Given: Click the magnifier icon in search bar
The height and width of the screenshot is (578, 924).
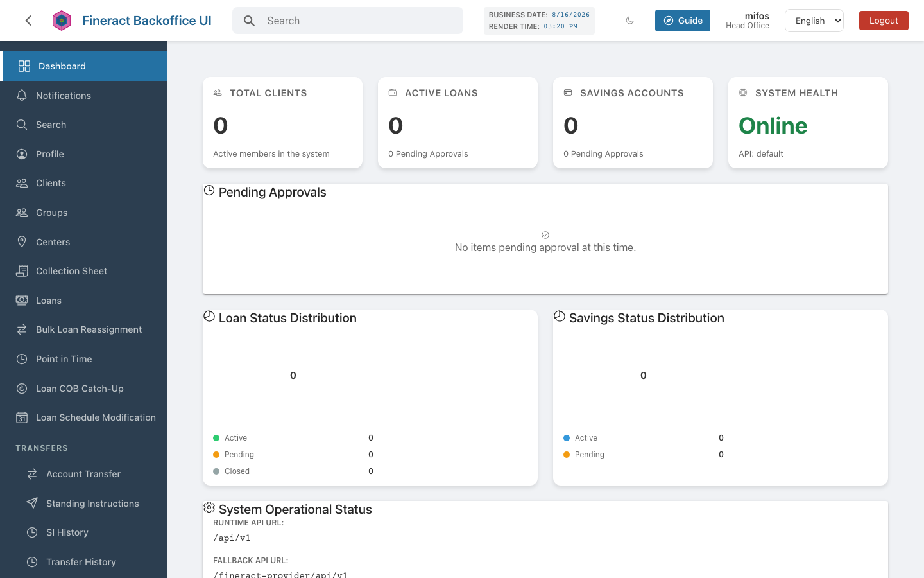Looking at the screenshot, I should tap(250, 21).
